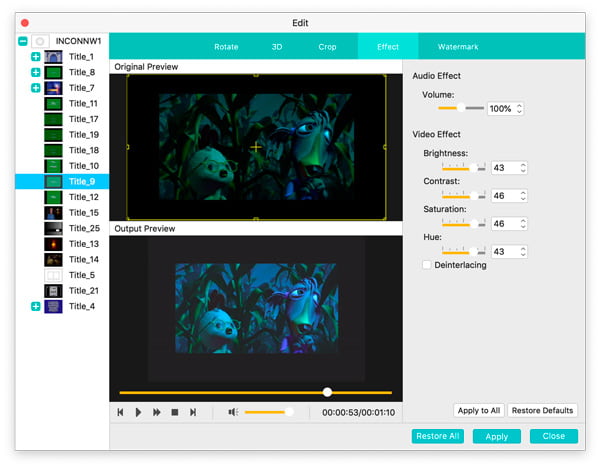Select the Title_21 thumbnail

tap(53, 291)
